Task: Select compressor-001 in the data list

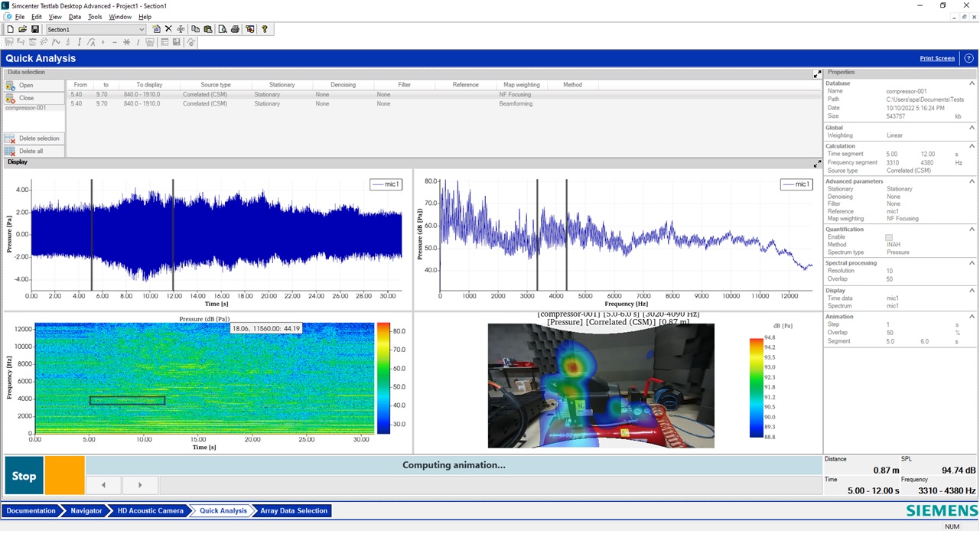Action: coord(26,108)
